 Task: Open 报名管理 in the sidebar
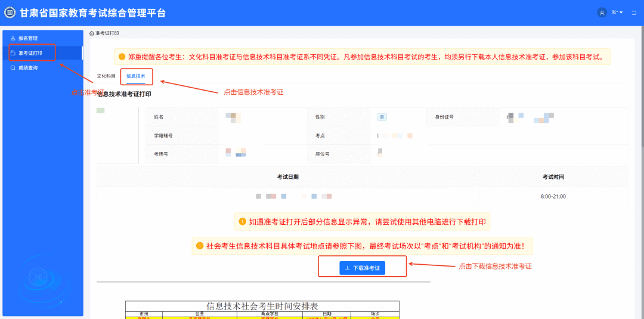pos(27,38)
